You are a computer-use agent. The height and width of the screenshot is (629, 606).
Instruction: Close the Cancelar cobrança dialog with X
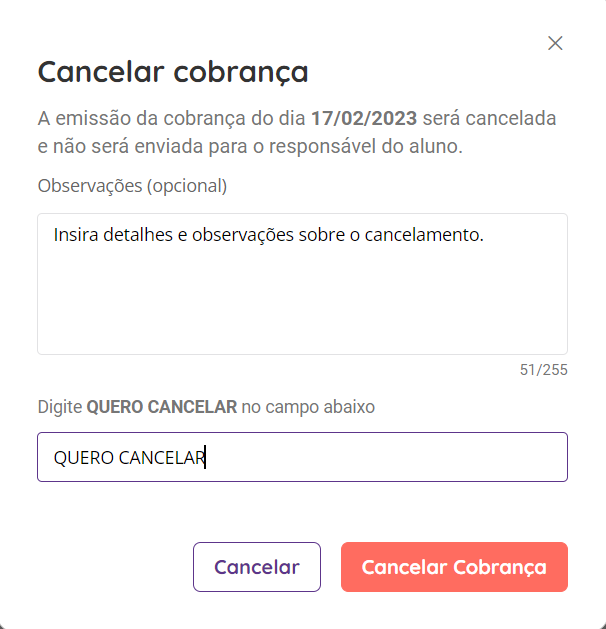click(555, 43)
